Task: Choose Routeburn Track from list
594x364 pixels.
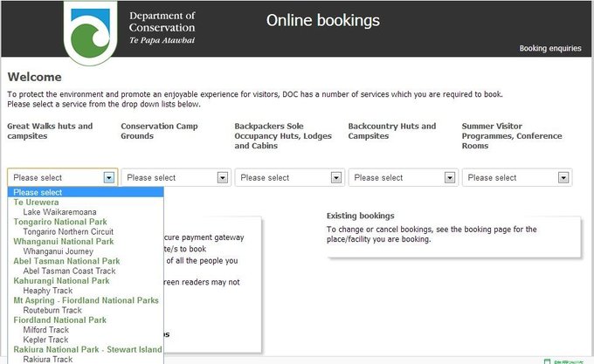Action: pyautogui.click(x=52, y=310)
